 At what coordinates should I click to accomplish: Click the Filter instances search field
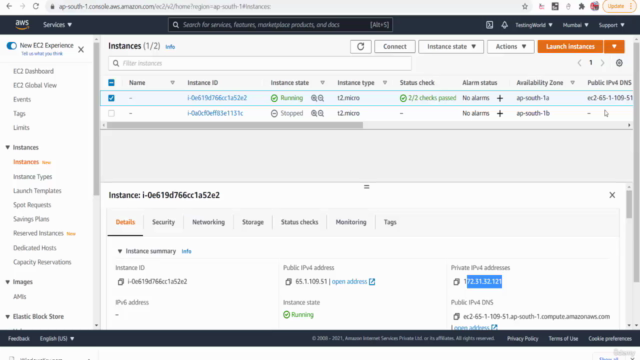pos(260,63)
